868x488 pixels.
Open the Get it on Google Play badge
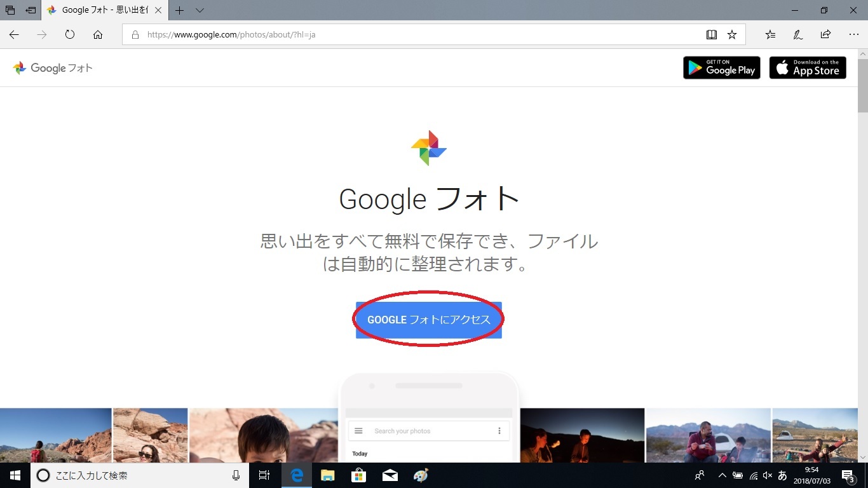[721, 67]
